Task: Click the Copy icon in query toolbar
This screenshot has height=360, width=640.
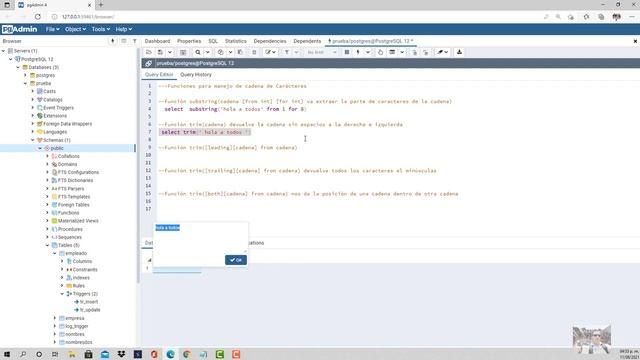Action: [220, 52]
